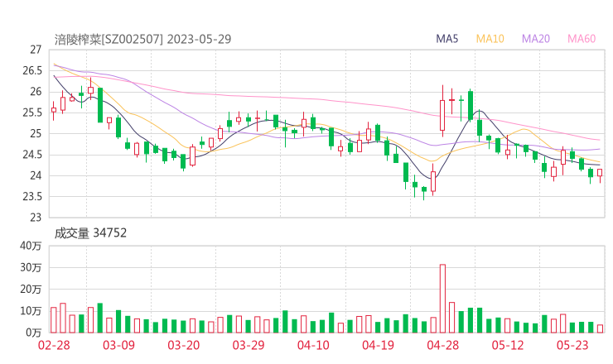Click the 25.5 price axis label
The image size is (613, 364).
tap(32, 113)
